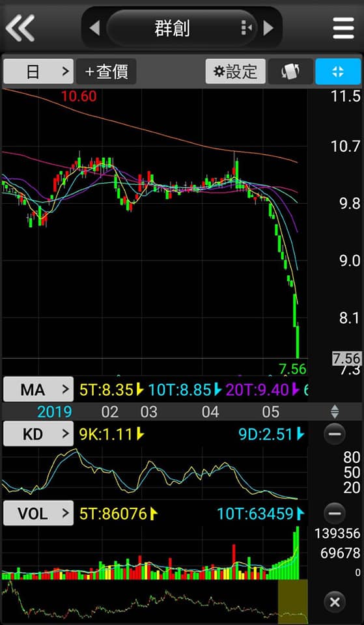This screenshot has width=364, height=625.
Task: Open the 日 period dropdown
Action: click(x=38, y=72)
